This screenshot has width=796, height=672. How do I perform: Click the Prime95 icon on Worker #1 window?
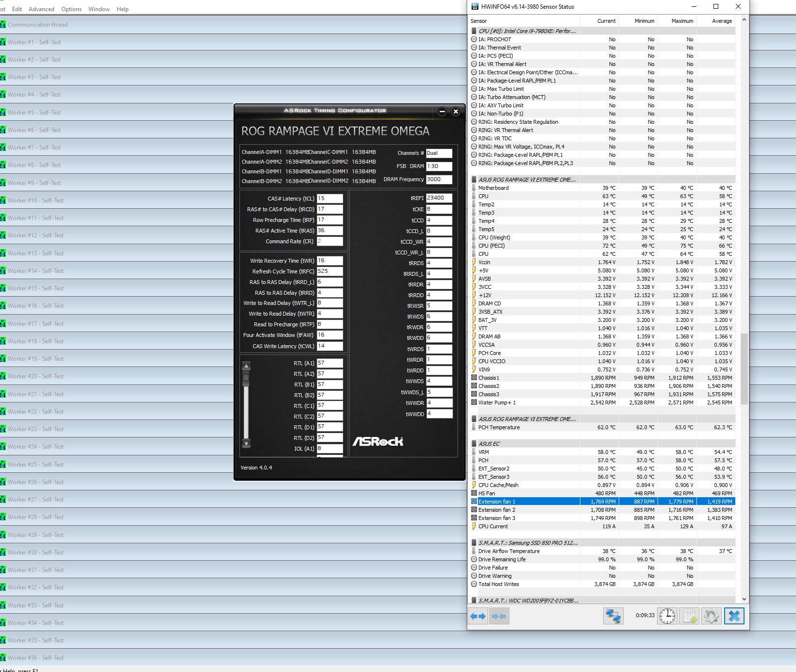3,42
